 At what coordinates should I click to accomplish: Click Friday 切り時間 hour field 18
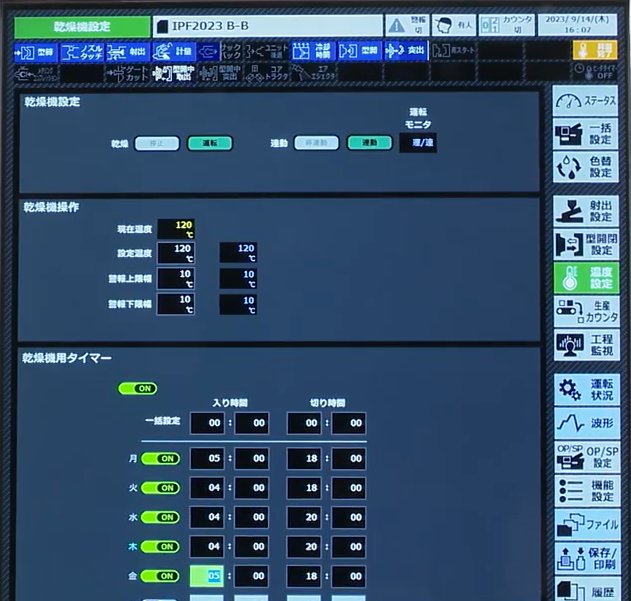click(x=304, y=576)
